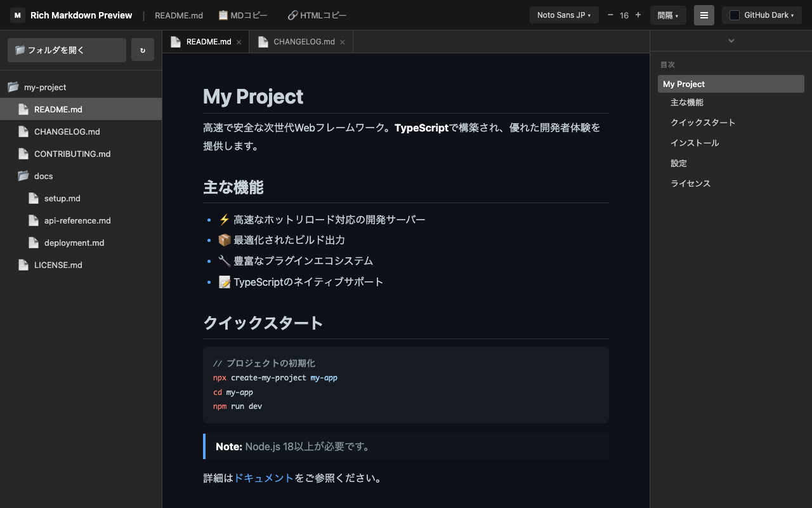Copy Markdown with the MDコピー button

[x=243, y=15]
